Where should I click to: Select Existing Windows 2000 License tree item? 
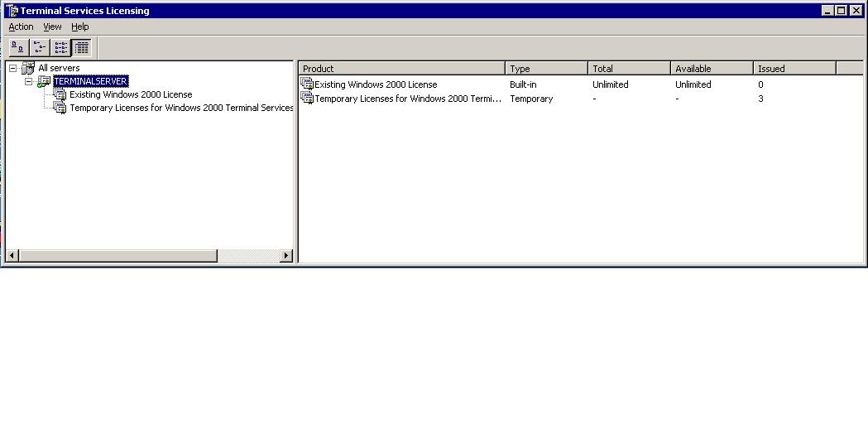pyautogui.click(x=131, y=94)
